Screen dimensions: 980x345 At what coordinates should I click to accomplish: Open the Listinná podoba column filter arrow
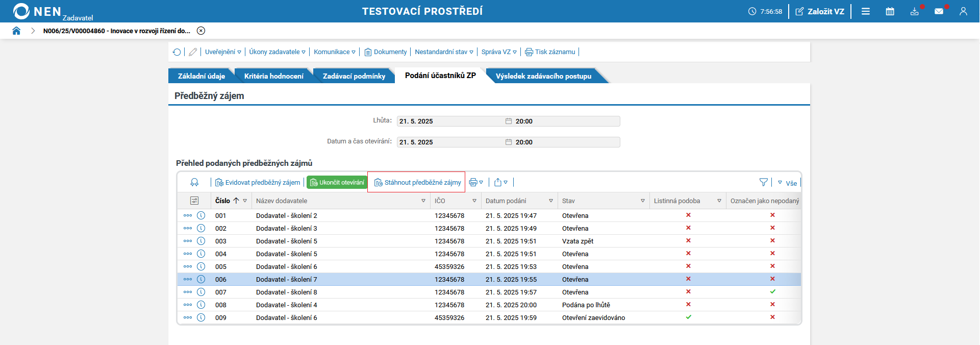[x=719, y=201]
